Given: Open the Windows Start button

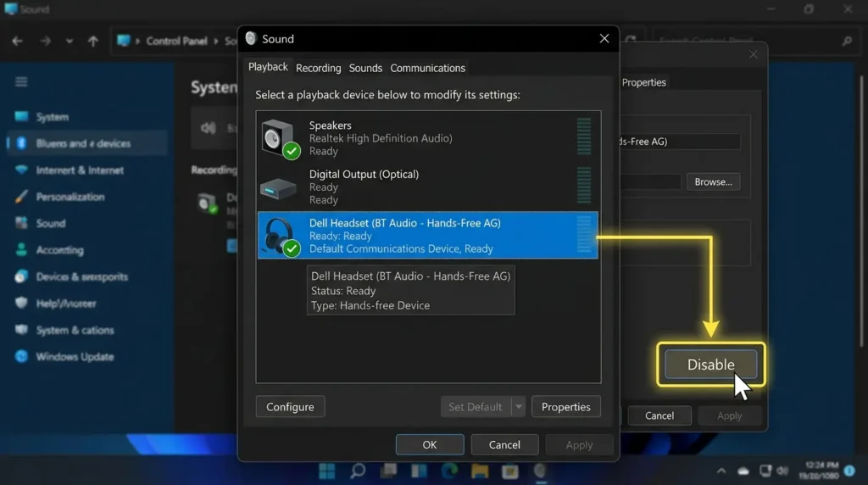Looking at the screenshot, I should [326, 471].
